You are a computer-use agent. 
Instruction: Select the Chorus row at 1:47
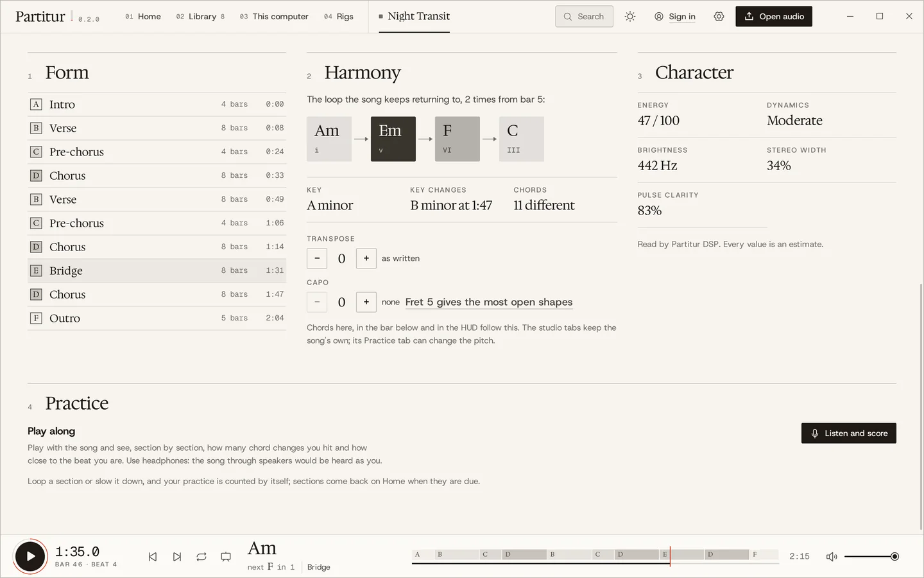coord(157,294)
